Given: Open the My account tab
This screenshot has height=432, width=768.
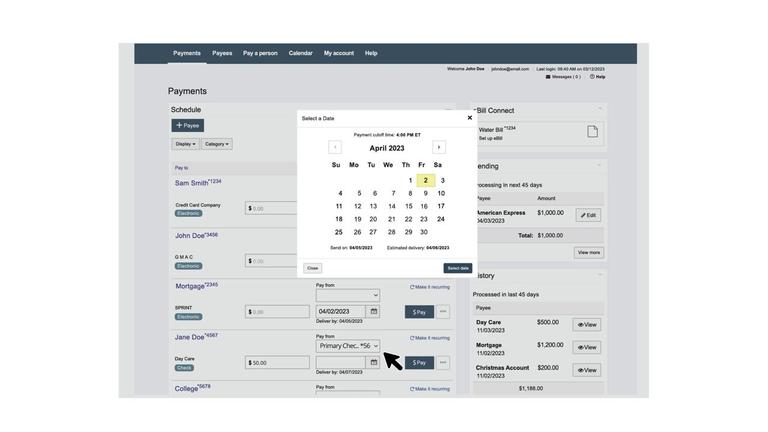Looking at the screenshot, I should (x=338, y=53).
